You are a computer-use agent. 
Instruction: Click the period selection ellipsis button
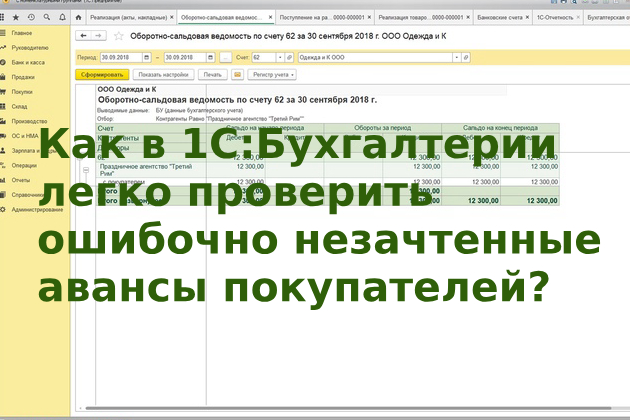coord(226,57)
